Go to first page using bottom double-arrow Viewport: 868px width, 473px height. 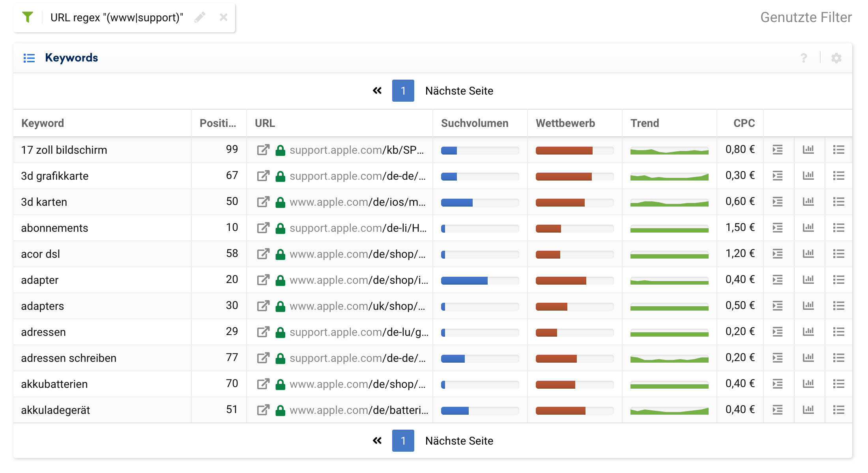pos(377,441)
